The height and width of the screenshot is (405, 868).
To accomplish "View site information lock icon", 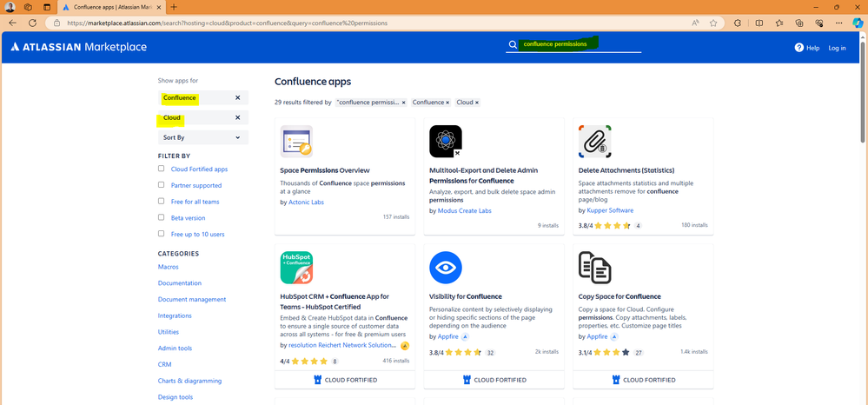I will point(56,23).
